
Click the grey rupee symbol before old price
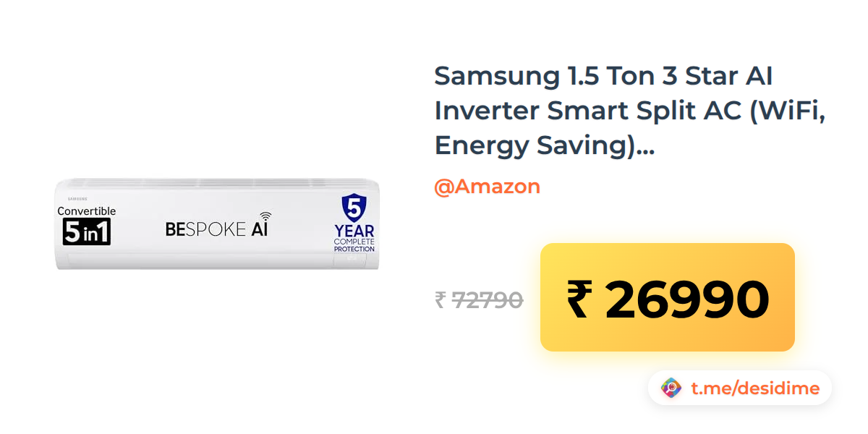[x=440, y=299]
